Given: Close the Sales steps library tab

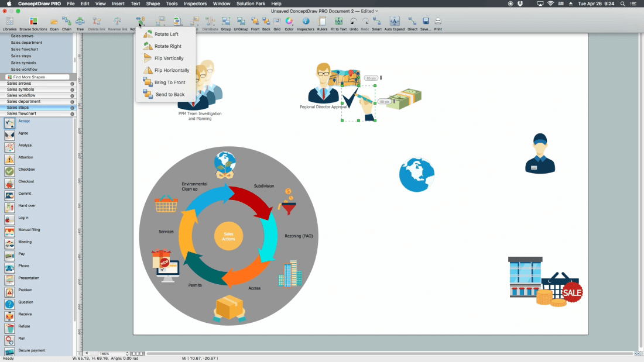Looking at the screenshot, I should [x=72, y=108].
